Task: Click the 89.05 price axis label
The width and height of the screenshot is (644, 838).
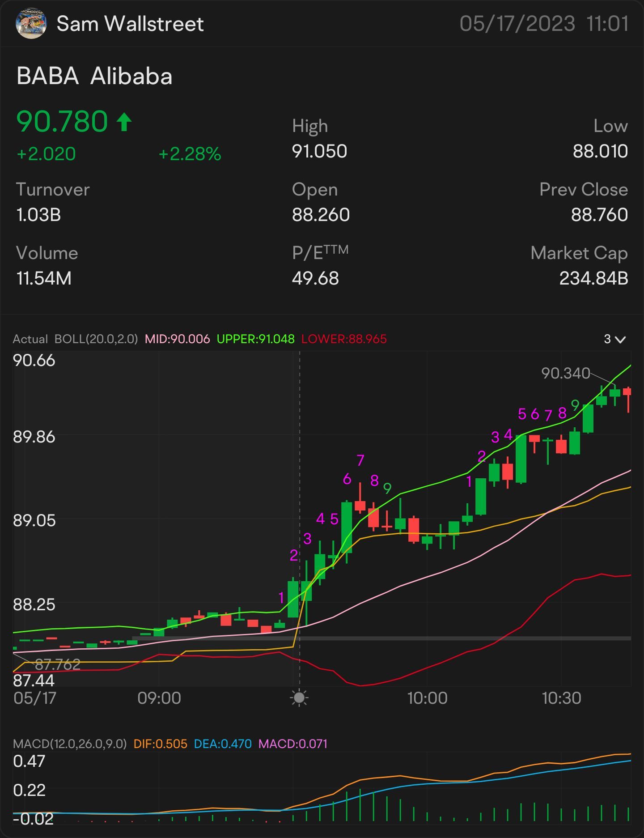Action: point(34,520)
